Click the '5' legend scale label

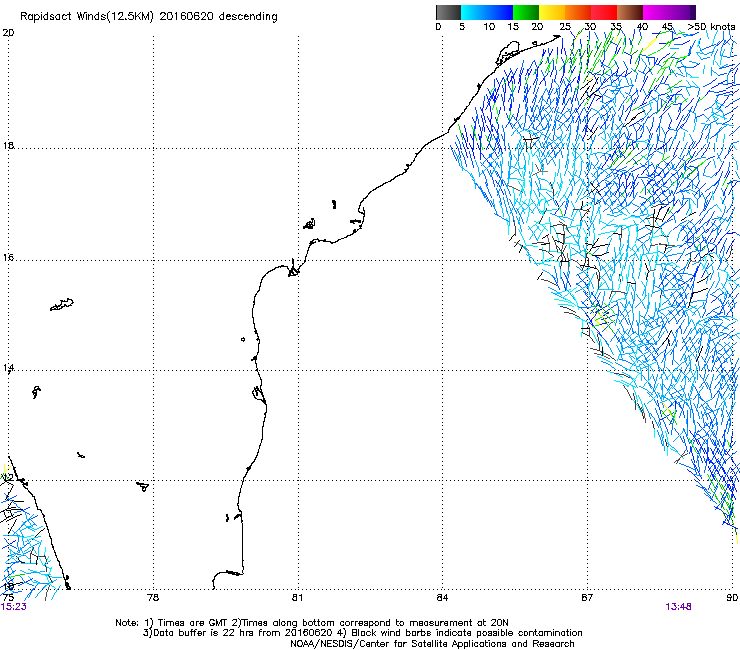click(462, 26)
